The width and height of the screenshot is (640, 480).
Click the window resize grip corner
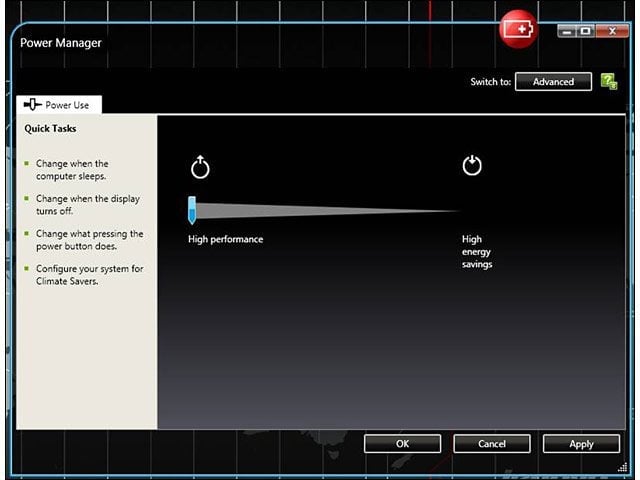622,467
